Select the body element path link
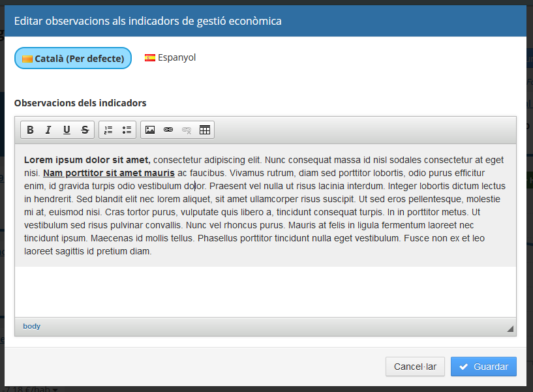This screenshot has height=392, width=533. point(31,326)
